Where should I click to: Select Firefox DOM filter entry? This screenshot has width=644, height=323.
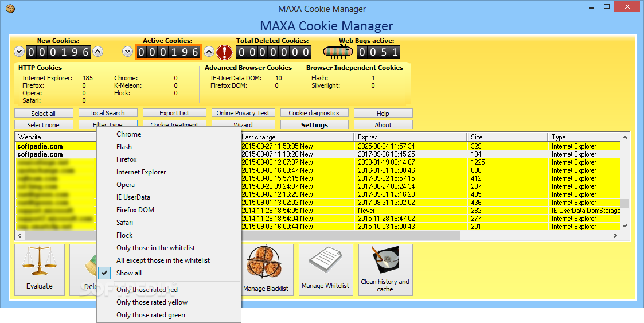(169, 210)
